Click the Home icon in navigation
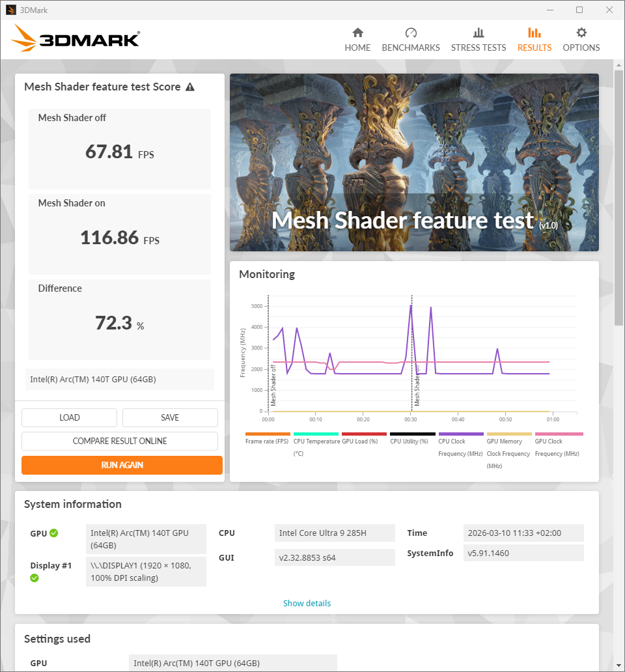625x672 pixels. (x=357, y=33)
